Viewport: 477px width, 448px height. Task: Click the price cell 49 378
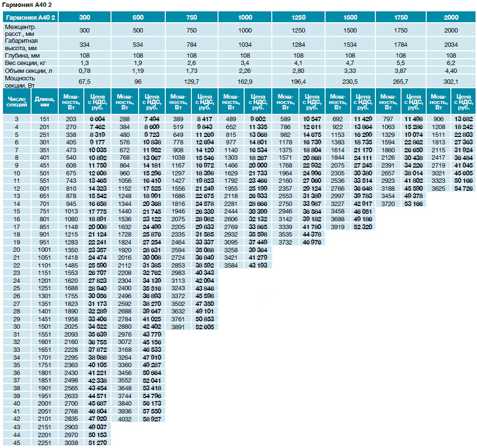413,196
